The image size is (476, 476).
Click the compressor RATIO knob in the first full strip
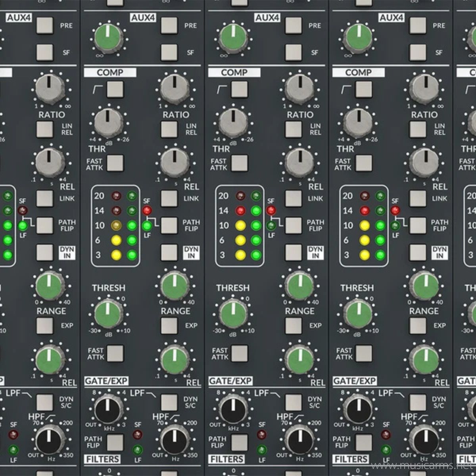coord(175,88)
